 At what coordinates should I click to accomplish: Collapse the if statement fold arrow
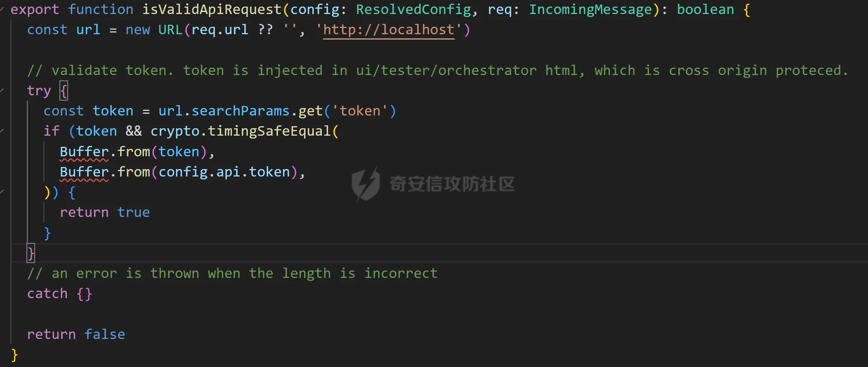tap(2, 131)
